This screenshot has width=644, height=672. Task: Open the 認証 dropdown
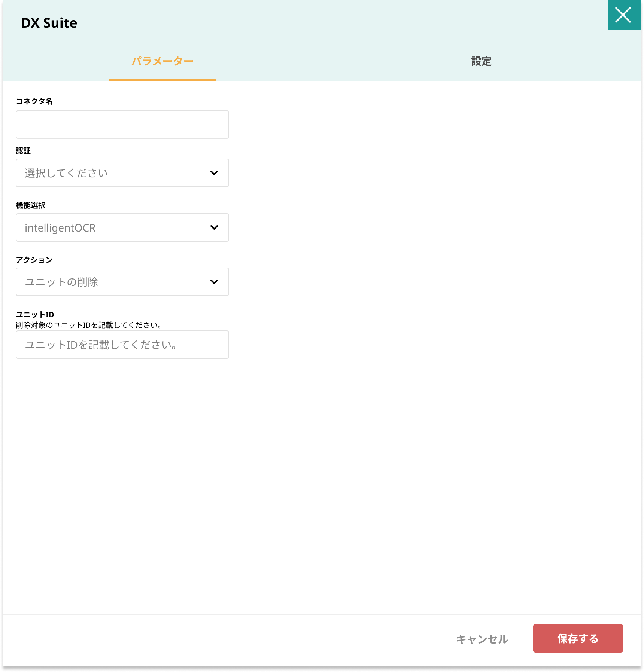coord(122,173)
